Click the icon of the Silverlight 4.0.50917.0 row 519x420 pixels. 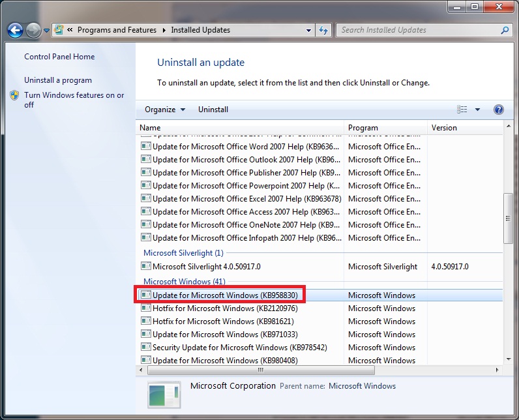(x=145, y=266)
